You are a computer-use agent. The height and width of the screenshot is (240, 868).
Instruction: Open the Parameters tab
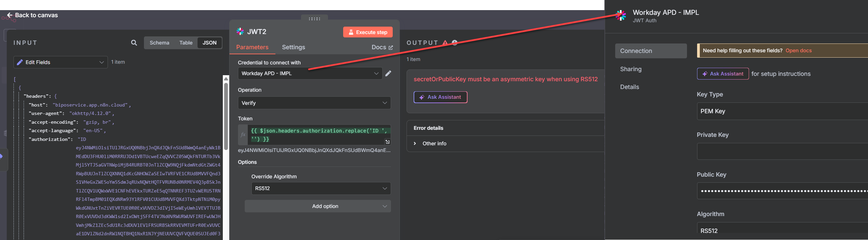[x=252, y=47]
